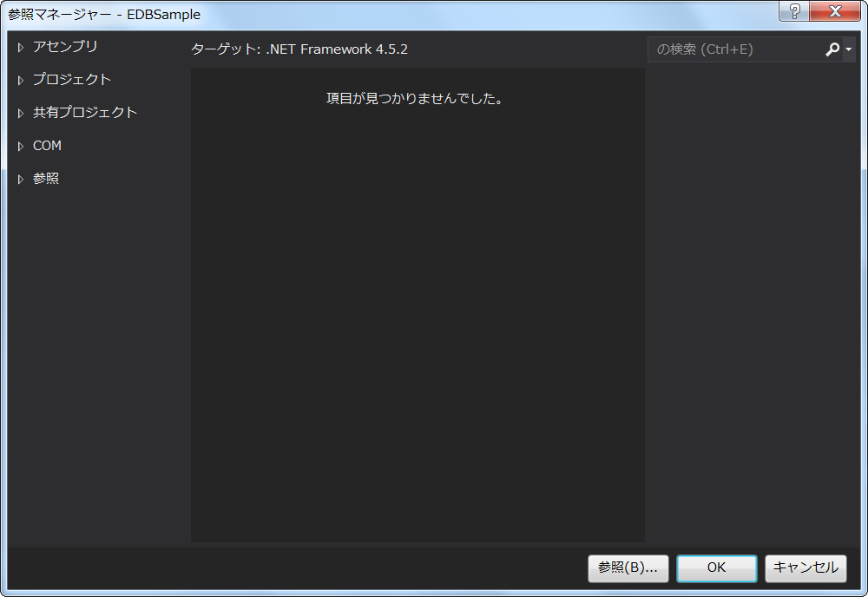Image resolution: width=868 pixels, height=597 pixels.
Task: Expand the 参照 node triangle
Action: point(21,180)
